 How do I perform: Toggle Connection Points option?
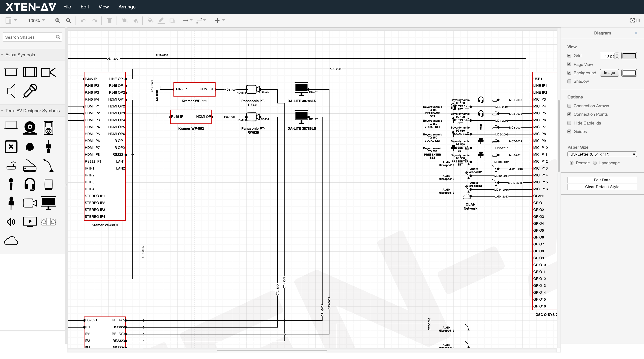(569, 114)
